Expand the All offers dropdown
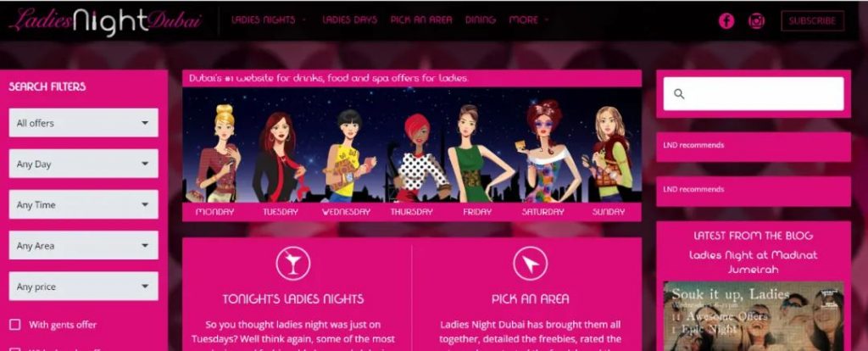The image size is (868, 351). pos(84,123)
